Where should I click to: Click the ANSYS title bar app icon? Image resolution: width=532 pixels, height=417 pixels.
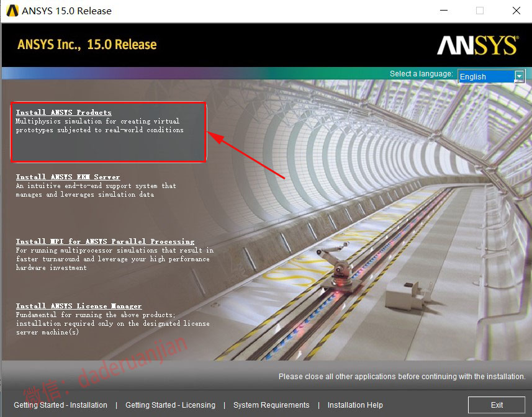click(x=12, y=11)
